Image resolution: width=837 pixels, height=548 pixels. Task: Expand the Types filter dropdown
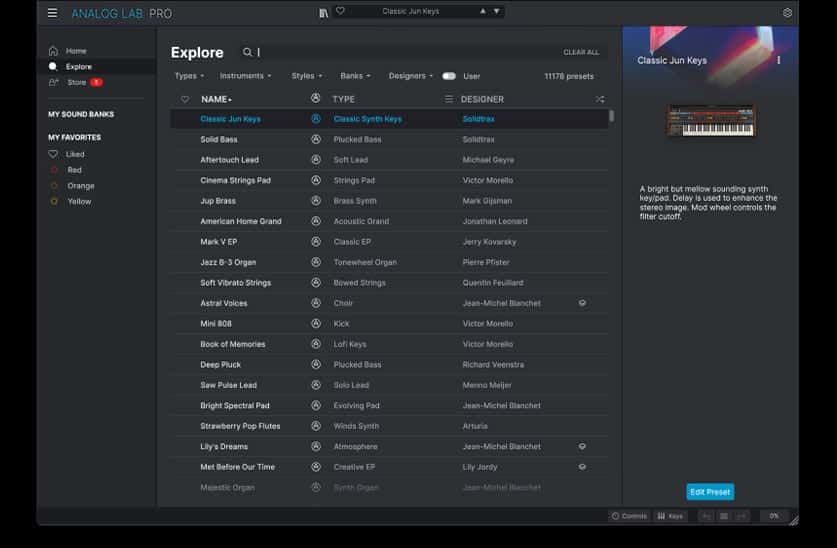click(x=189, y=76)
